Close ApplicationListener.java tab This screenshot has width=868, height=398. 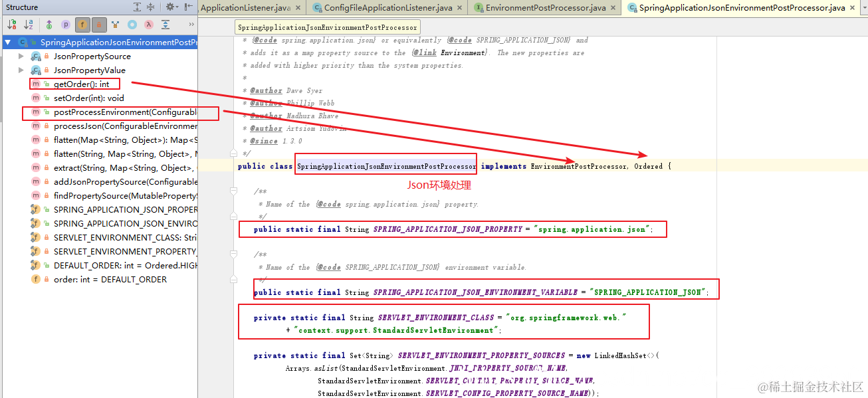point(298,8)
